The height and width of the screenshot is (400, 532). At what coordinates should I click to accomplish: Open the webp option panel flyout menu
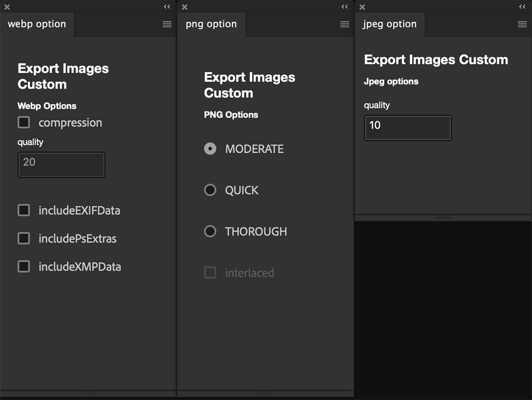coord(167,24)
